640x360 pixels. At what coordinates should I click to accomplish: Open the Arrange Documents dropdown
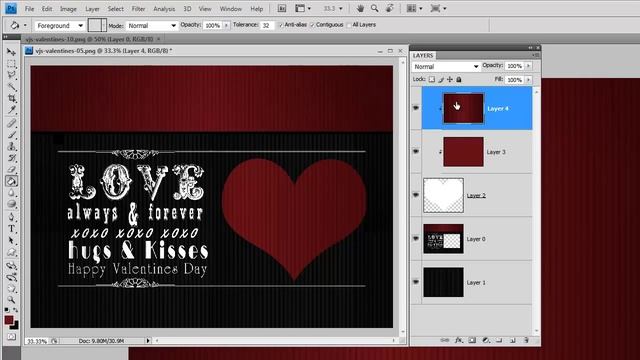pos(414,9)
